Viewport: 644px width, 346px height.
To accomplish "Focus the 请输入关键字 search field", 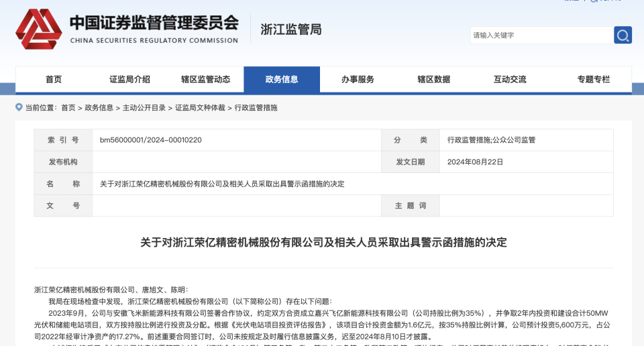I will [x=542, y=36].
